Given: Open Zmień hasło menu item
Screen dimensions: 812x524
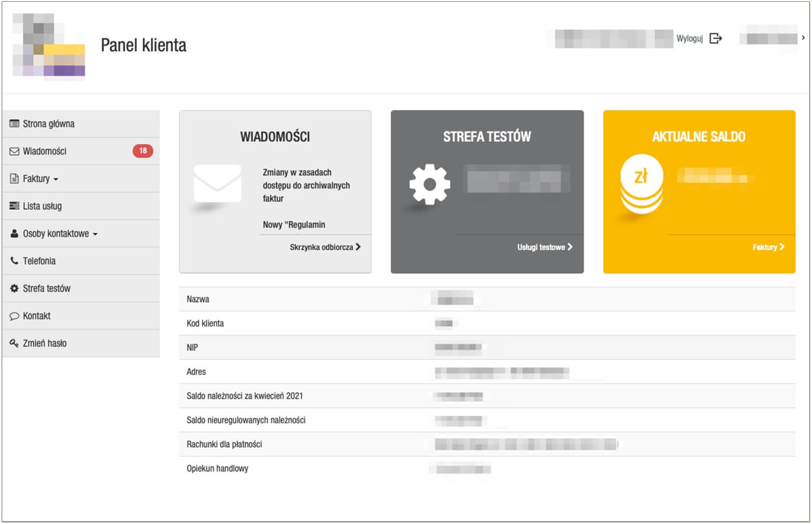Looking at the screenshot, I should coord(81,343).
